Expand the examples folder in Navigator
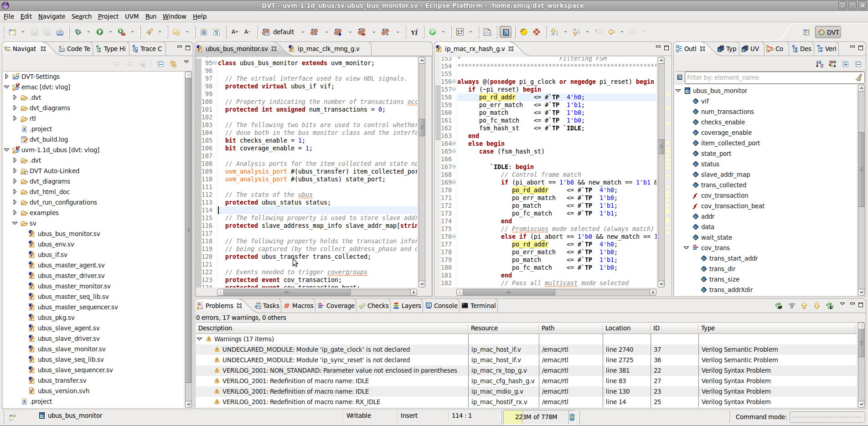The height and width of the screenshot is (426, 868). coord(14,213)
